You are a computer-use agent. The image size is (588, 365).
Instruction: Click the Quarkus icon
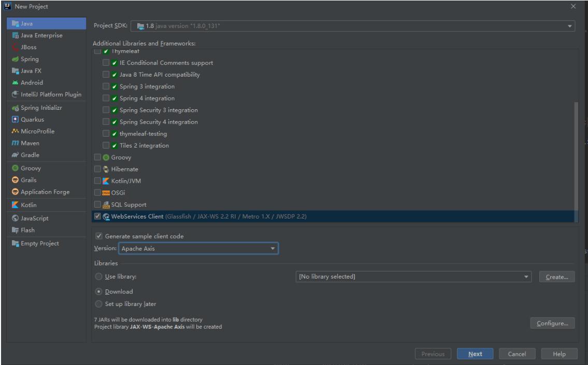tap(15, 120)
